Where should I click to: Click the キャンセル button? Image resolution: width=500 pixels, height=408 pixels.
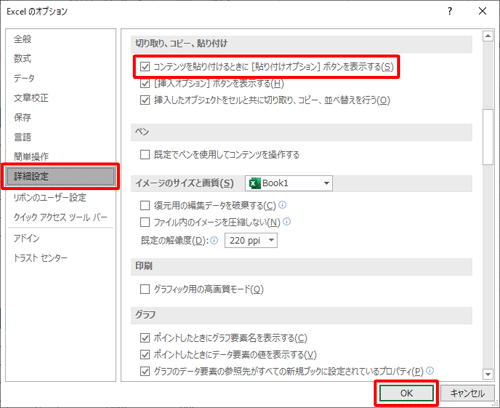pyautogui.click(x=467, y=393)
